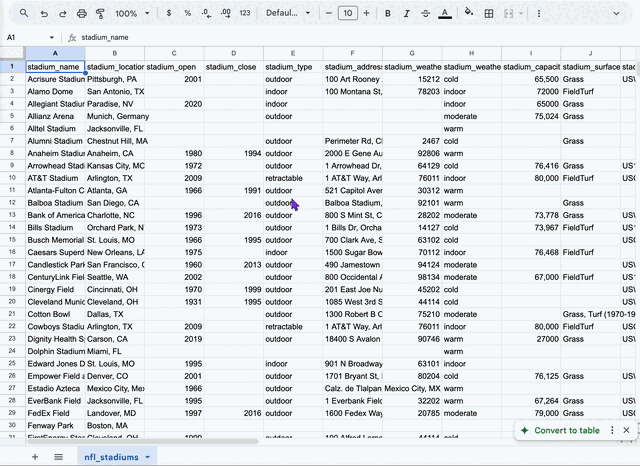
Task: Click into the formula bar
Action: point(355,38)
